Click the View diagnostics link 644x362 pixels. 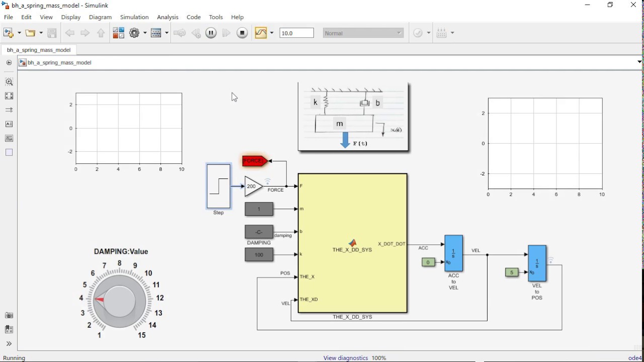[346, 358]
